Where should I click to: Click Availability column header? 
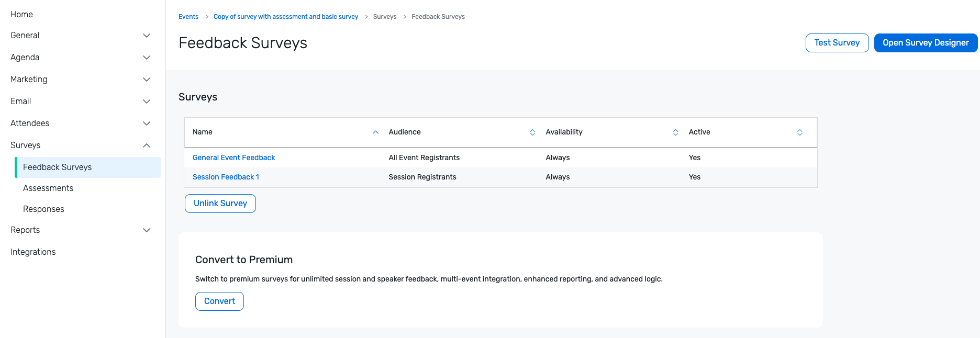(564, 132)
